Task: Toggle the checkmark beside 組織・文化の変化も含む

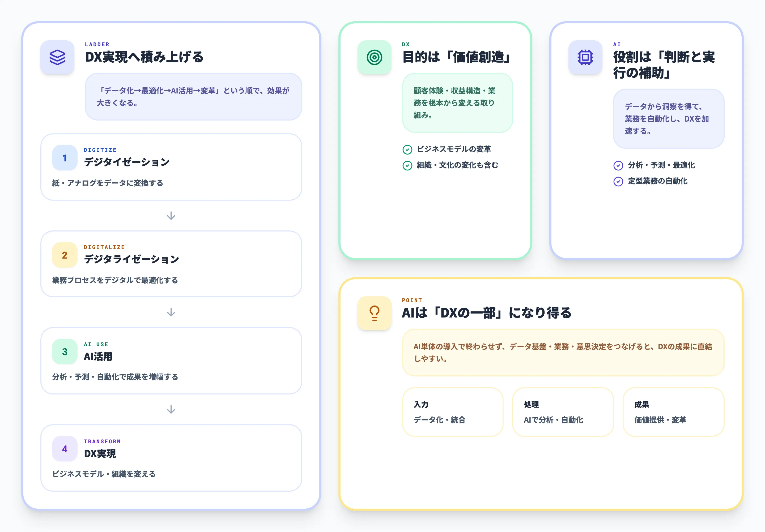Action: click(x=407, y=165)
